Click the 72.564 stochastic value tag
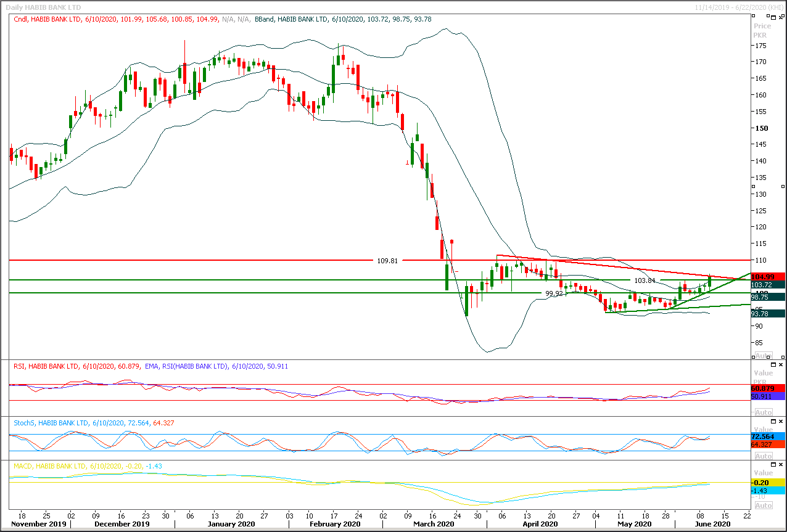787x532 pixels. pos(767,436)
